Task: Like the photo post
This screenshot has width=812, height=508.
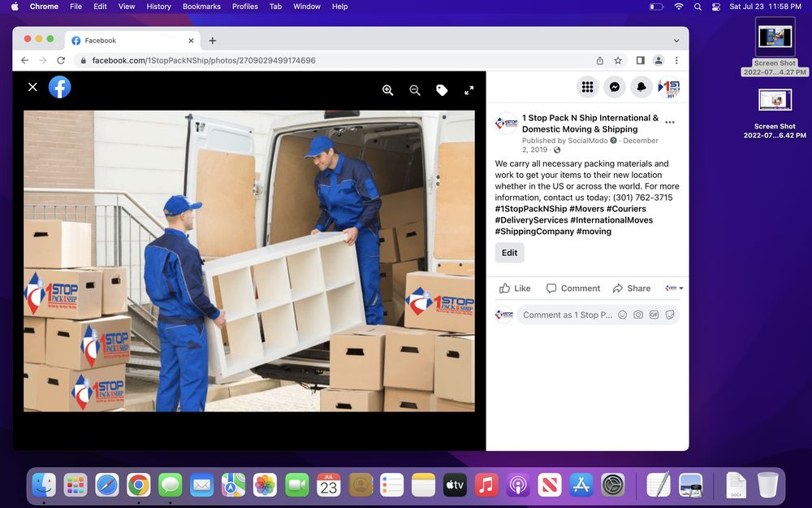Action: (x=515, y=289)
